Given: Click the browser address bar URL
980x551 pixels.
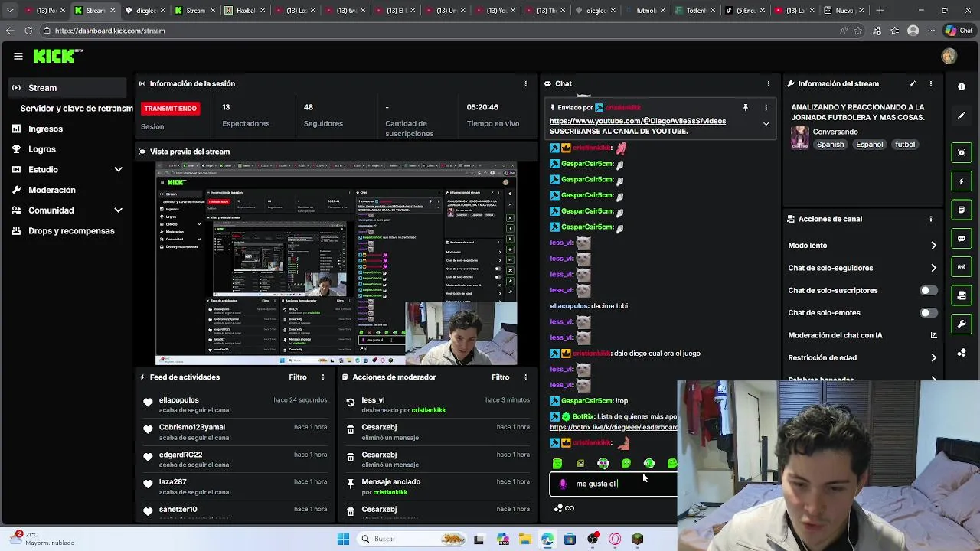Looking at the screenshot, I should [109, 31].
